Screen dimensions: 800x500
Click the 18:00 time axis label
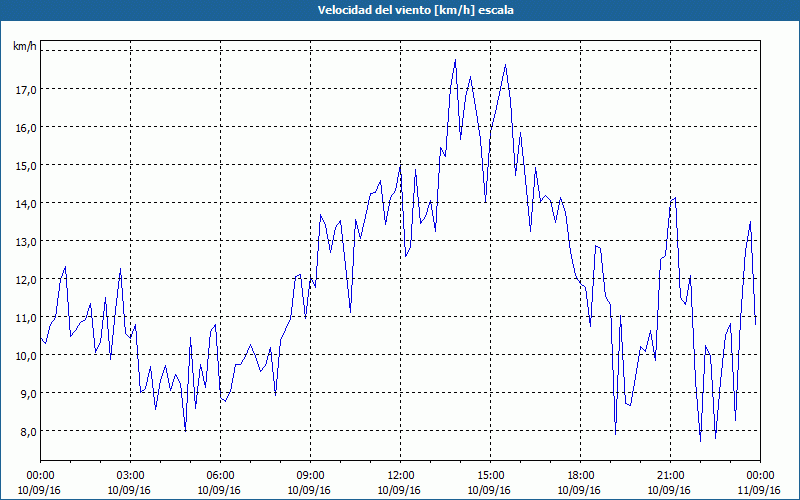[580, 476]
